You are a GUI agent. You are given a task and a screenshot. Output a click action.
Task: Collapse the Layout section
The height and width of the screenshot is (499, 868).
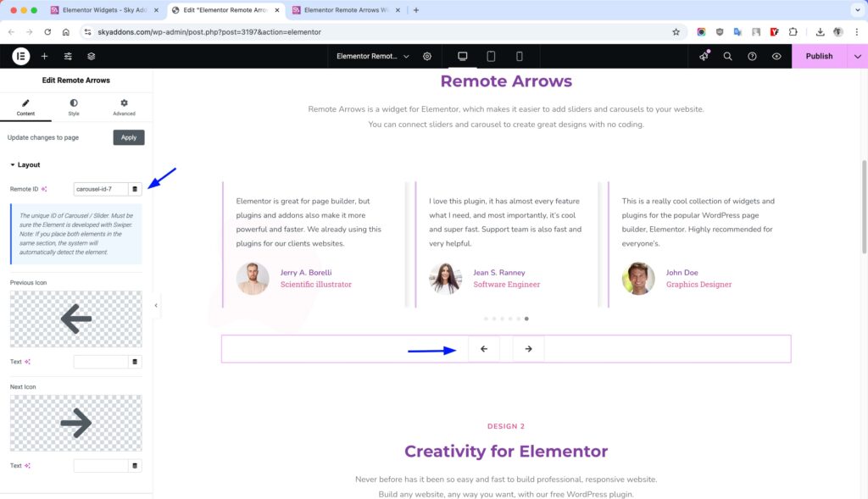(x=25, y=165)
